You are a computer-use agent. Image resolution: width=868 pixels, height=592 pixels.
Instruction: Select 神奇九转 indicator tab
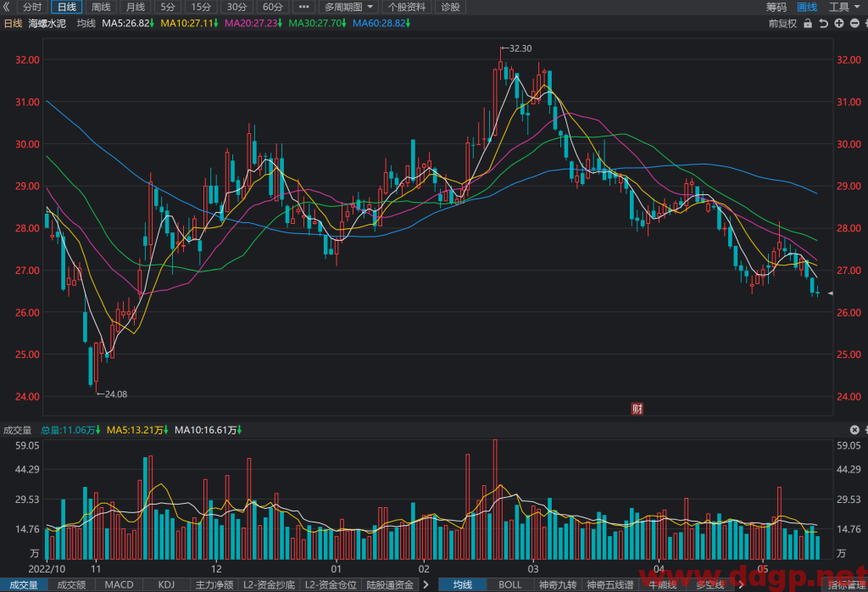(558, 585)
